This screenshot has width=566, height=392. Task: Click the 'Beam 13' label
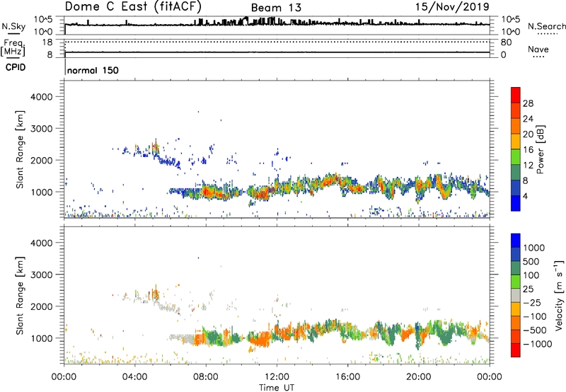276,8
